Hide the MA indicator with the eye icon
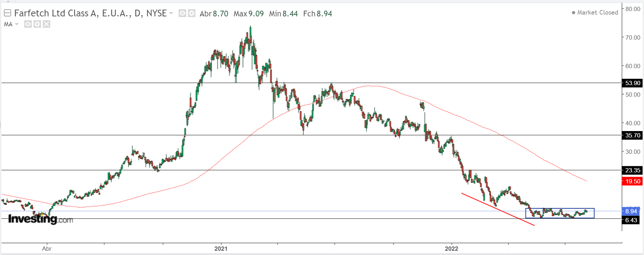Screen dimensions: 644x255 [x=28, y=24]
